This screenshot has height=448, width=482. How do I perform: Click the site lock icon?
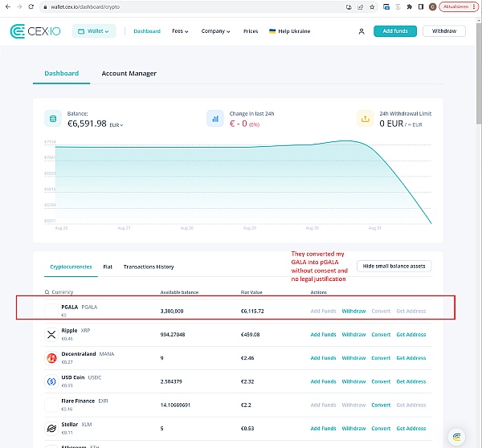click(x=45, y=6)
